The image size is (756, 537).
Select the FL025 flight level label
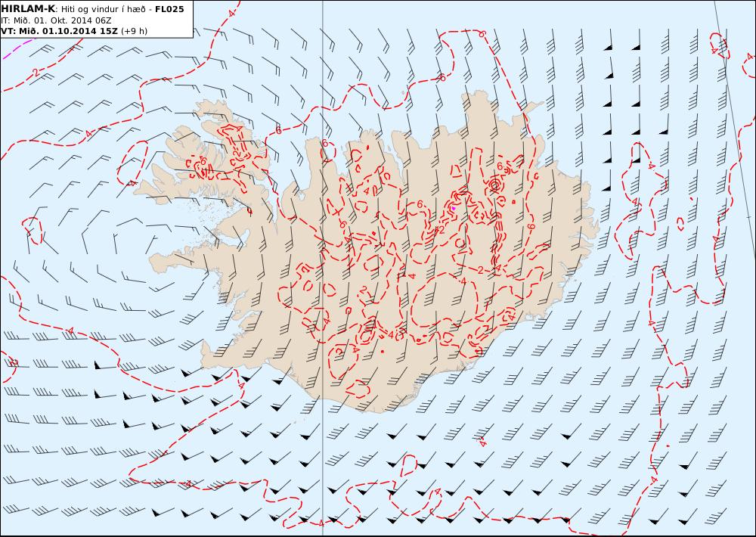coord(169,9)
